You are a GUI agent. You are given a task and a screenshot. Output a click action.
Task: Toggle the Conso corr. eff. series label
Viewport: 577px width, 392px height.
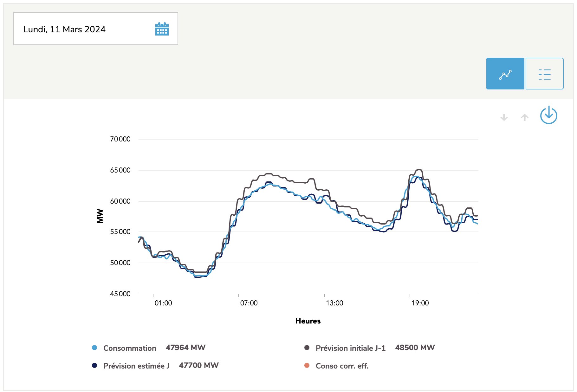(342, 366)
